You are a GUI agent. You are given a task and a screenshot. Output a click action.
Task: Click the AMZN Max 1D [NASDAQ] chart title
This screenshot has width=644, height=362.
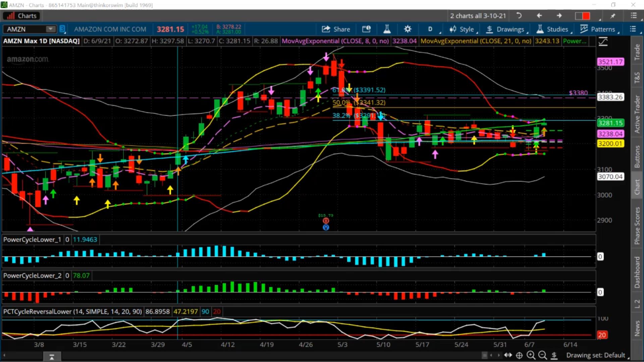(x=42, y=41)
